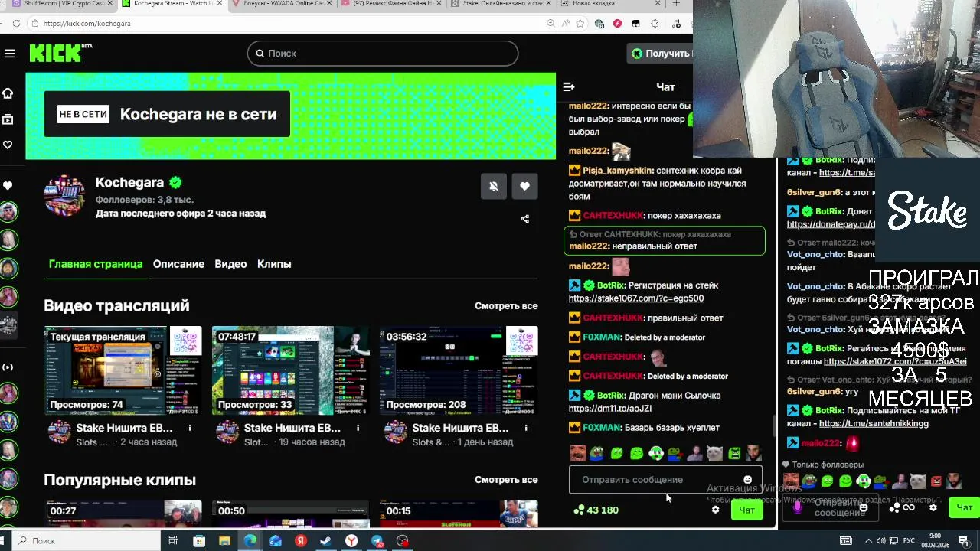The width and height of the screenshot is (980, 551).
Task: Click the 43 180 channel points balance
Action: click(596, 510)
